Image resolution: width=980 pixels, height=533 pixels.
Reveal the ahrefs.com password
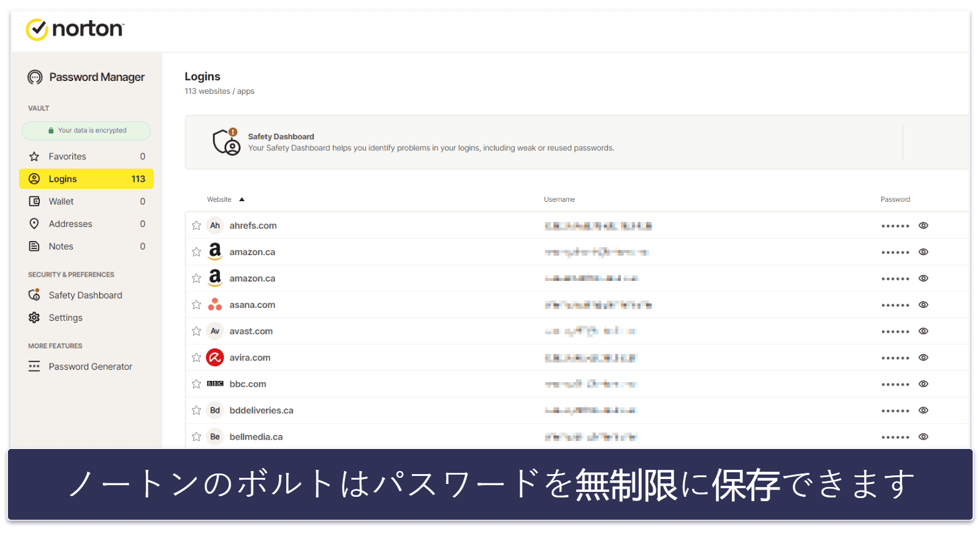924,226
